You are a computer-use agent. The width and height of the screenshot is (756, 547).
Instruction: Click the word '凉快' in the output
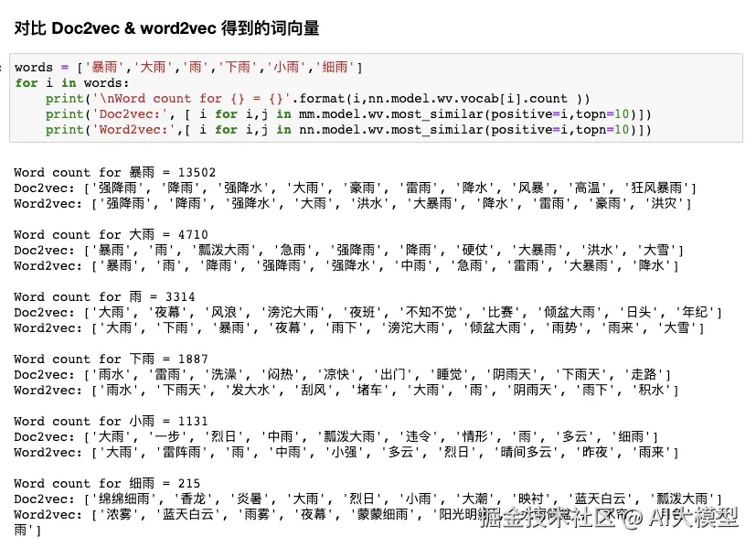336,374
